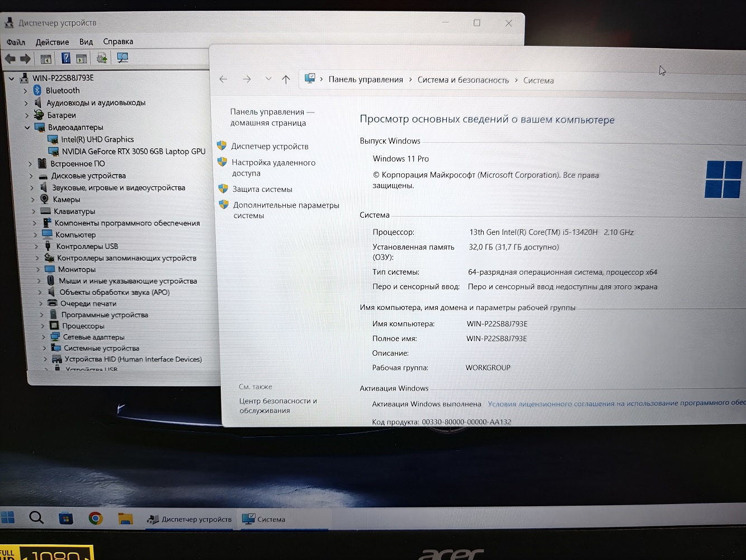Launch Google Chrome from the taskbar
The image size is (746, 560).
click(x=96, y=519)
